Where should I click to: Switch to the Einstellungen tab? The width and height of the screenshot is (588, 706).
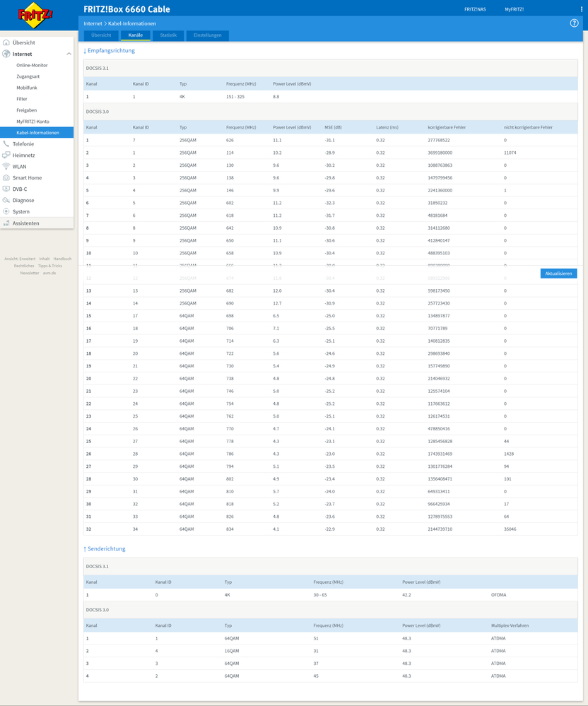coord(208,35)
